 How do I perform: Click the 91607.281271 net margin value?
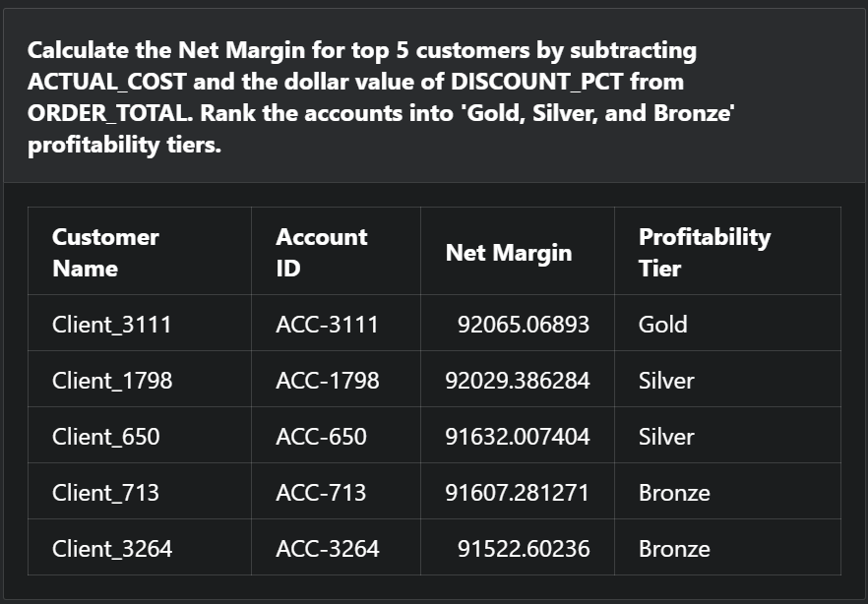click(518, 493)
